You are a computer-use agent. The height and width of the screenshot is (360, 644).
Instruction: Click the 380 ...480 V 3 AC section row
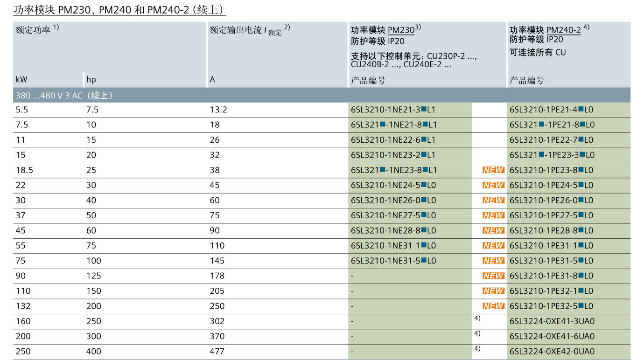pyautogui.click(x=322, y=95)
